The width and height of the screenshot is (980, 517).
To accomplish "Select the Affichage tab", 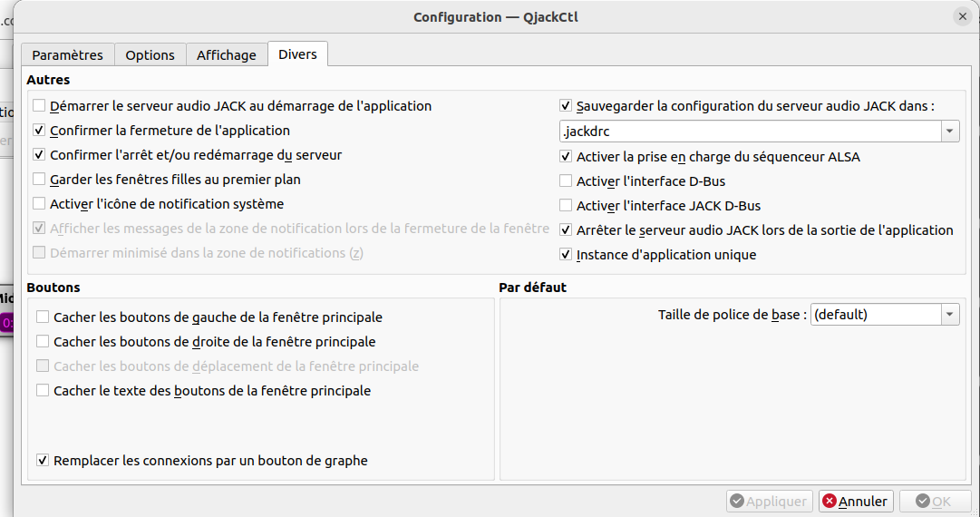I will (x=227, y=54).
